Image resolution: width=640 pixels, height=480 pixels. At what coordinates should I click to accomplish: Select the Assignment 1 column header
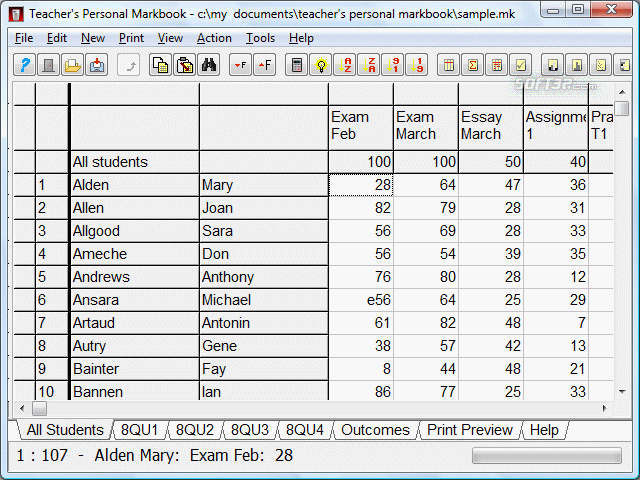coord(556,127)
